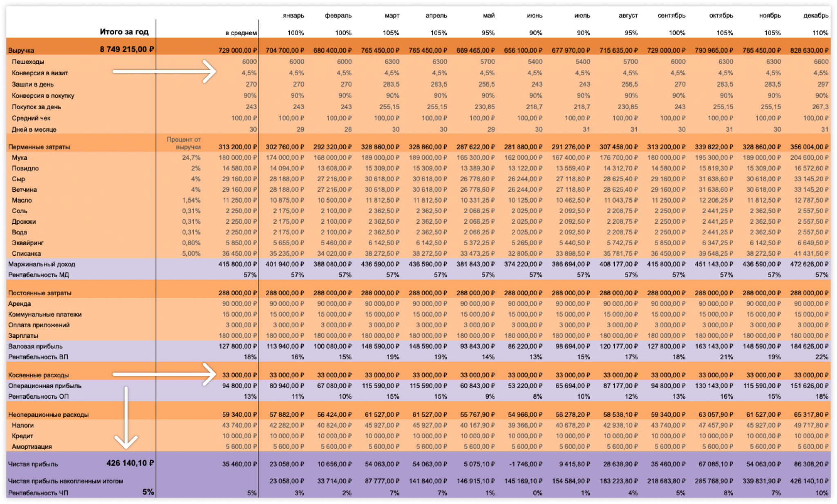
Task: Click the white arrow pointing at Конверсия в визит
Action: click(164, 71)
